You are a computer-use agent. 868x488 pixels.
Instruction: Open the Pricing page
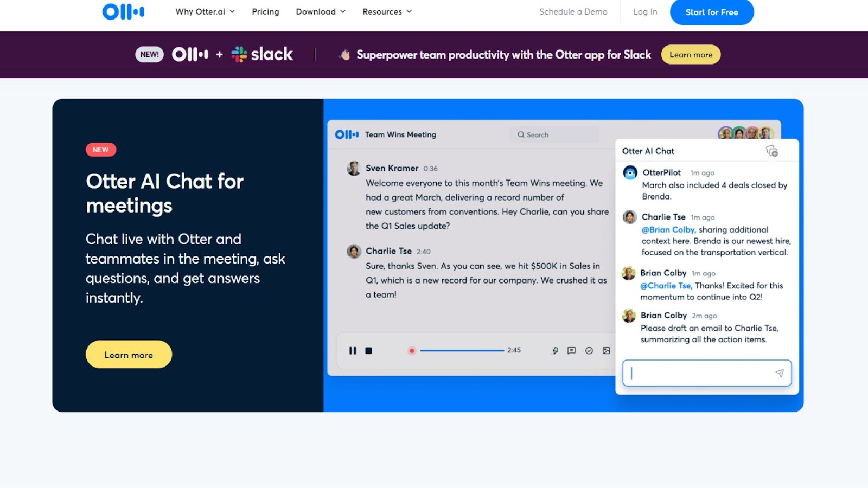pos(265,12)
